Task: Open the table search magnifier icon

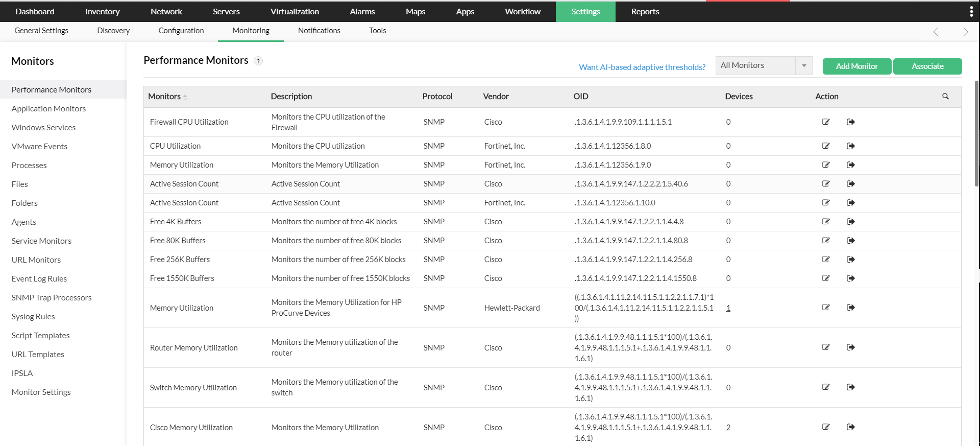Action: (x=945, y=97)
